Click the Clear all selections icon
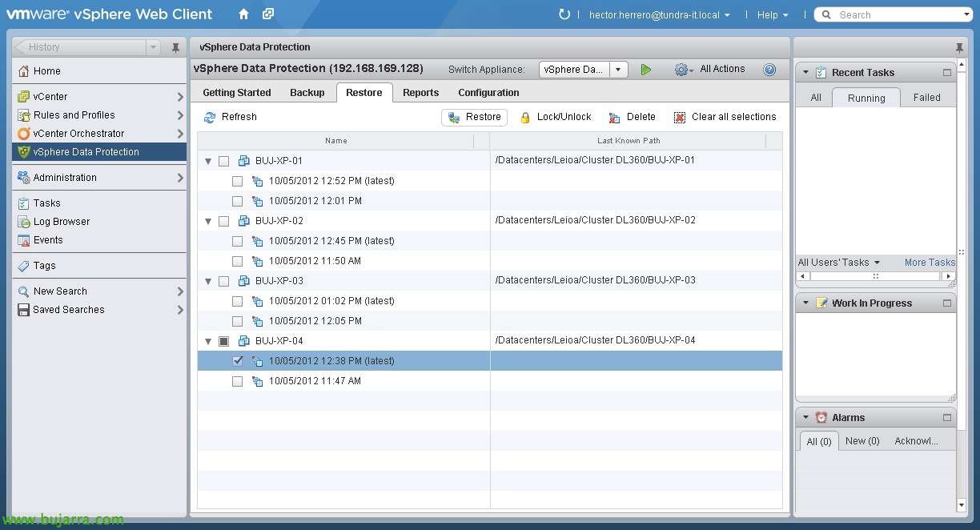The height and width of the screenshot is (530, 980). (680, 118)
